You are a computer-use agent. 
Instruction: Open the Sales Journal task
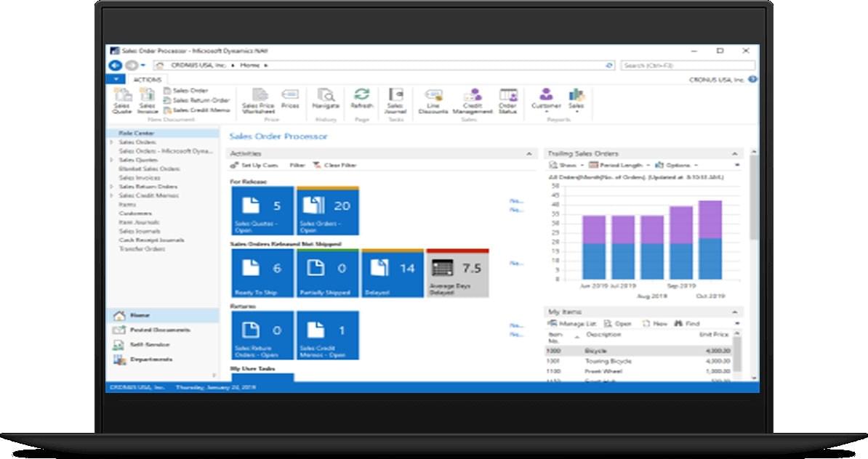coord(395,100)
